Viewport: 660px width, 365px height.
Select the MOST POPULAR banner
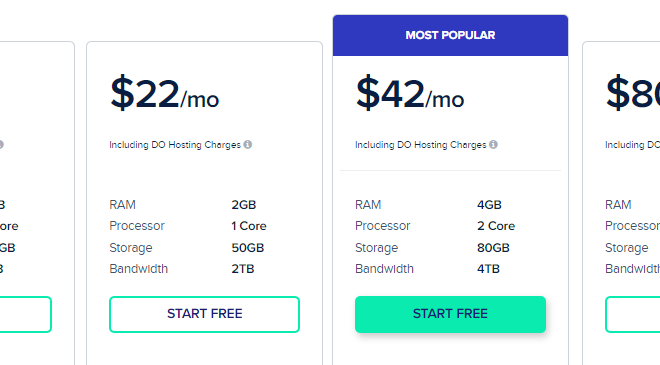click(x=450, y=35)
